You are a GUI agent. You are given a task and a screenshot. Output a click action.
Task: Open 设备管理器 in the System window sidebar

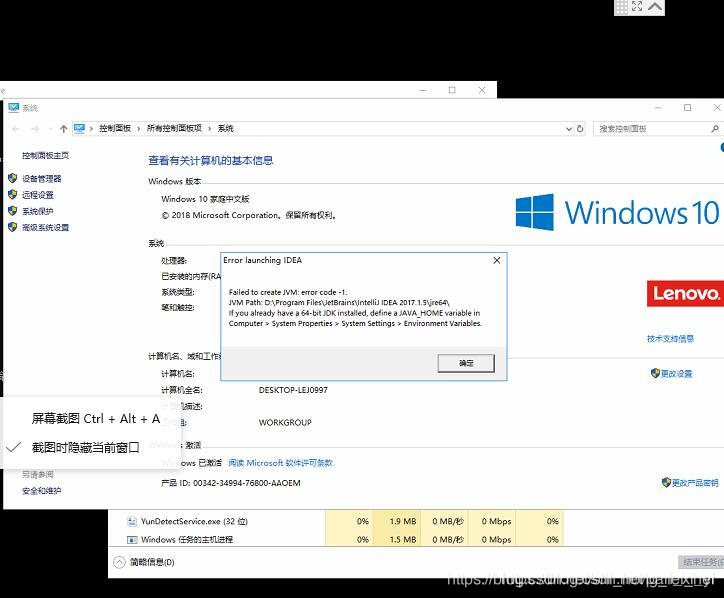point(42,178)
